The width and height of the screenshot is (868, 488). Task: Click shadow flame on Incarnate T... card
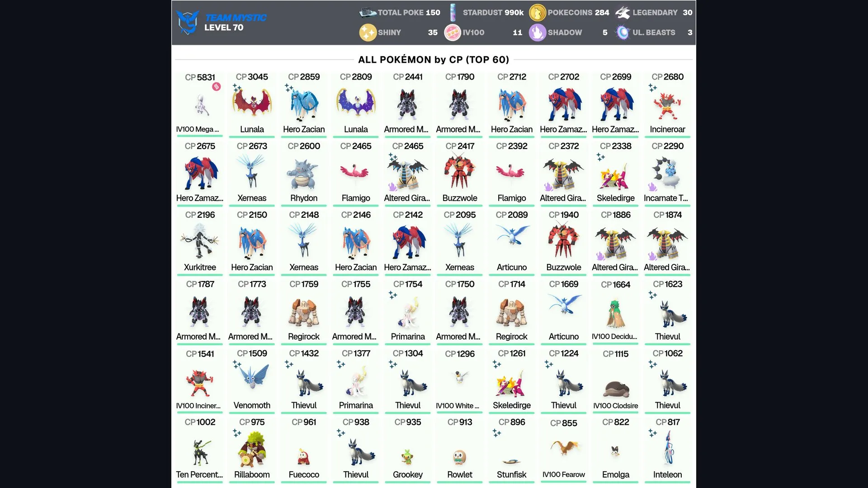coord(652,187)
